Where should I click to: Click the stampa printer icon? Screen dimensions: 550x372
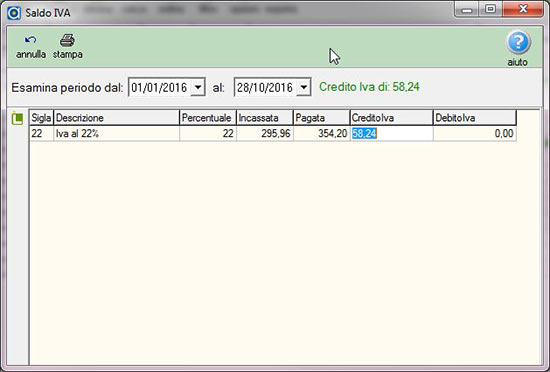click(67, 40)
